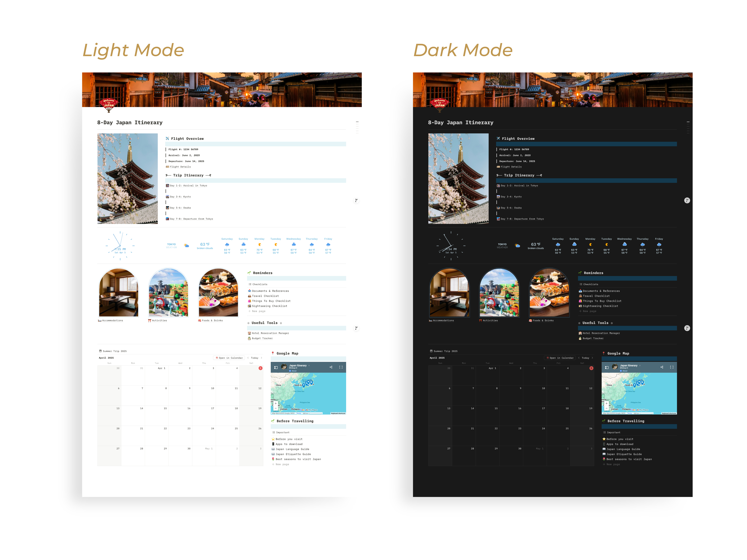Toggle map sidebar panel icon in light mode
The height and width of the screenshot is (560, 747).
[x=276, y=367]
